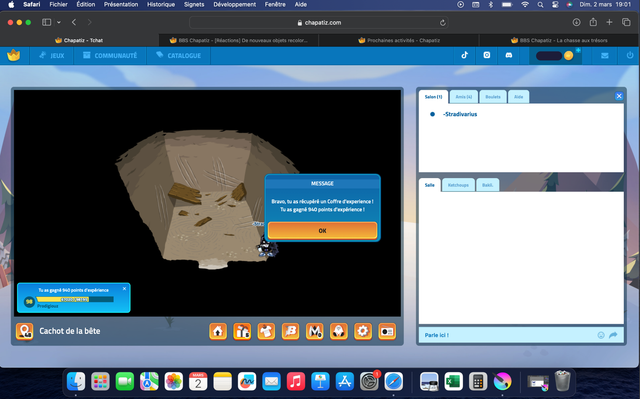Open the Discord link icon
The image size is (640, 399).
click(x=509, y=55)
